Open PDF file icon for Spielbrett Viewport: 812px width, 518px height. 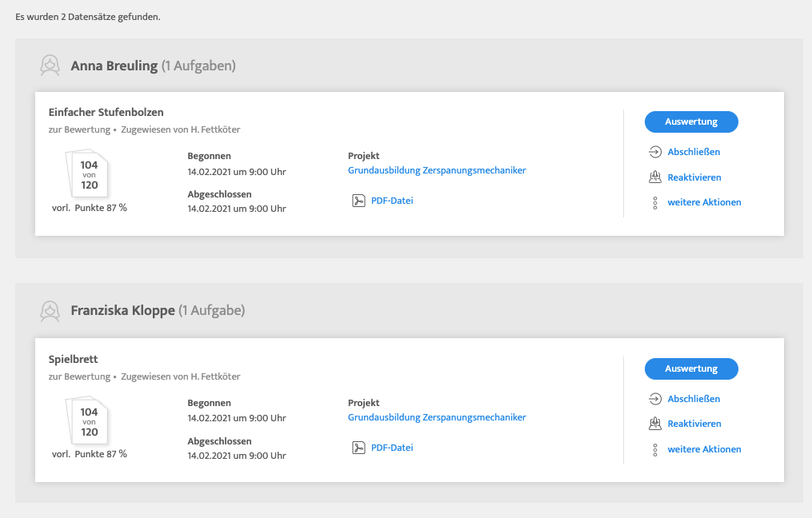tap(359, 448)
